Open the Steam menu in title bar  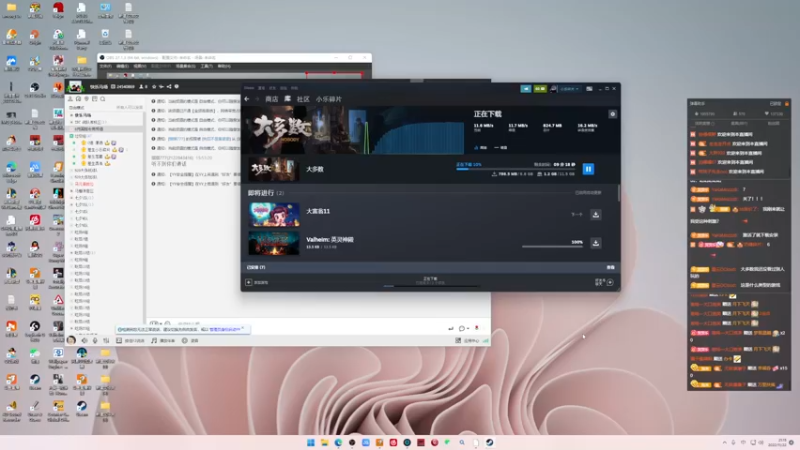(249, 88)
